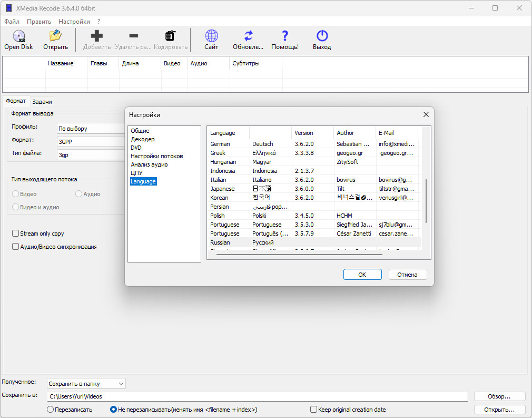532x418 pixels.
Task: Check Keep original creation date
Action: pyautogui.click(x=313, y=409)
